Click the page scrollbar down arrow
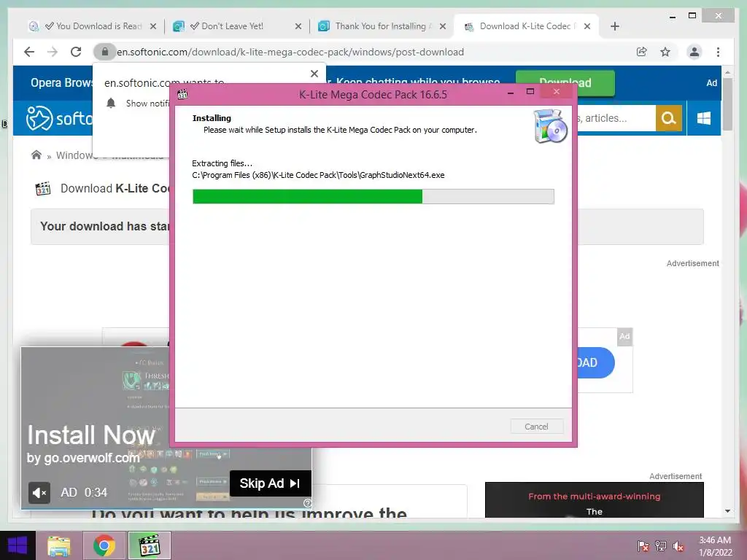 click(727, 511)
